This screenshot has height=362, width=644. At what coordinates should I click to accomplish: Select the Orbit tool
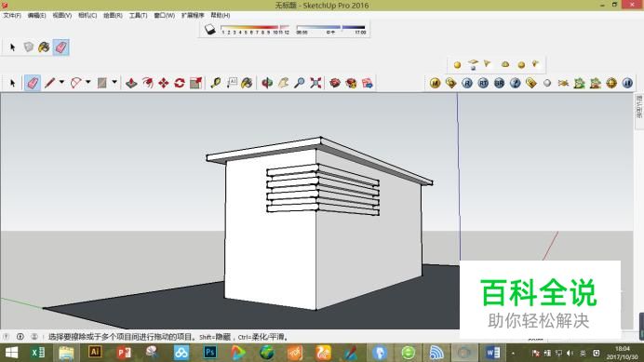click(267, 83)
